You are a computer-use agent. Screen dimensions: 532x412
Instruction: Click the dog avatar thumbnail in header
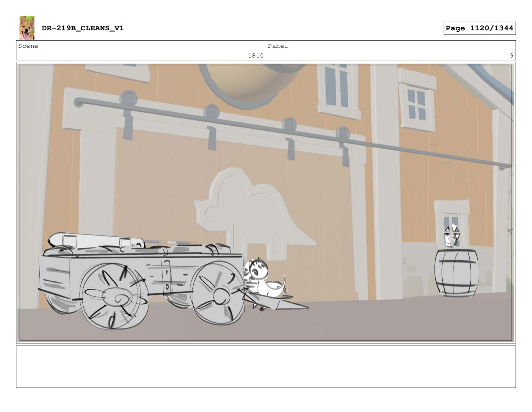pyautogui.click(x=27, y=28)
